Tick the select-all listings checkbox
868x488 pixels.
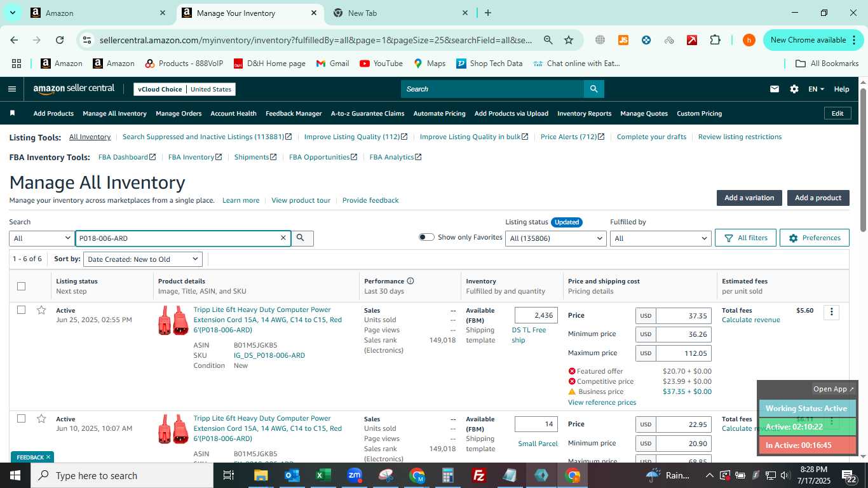pos(21,286)
